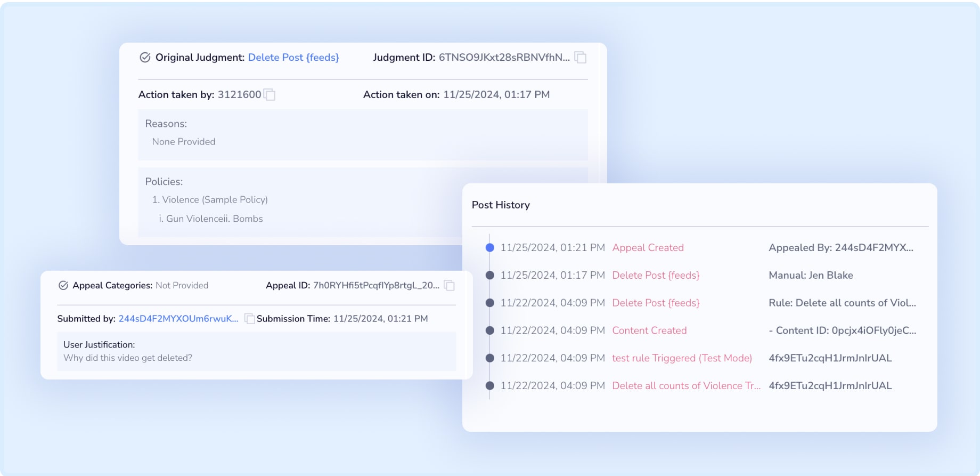Image resolution: width=980 pixels, height=476 pixels.
Task: Select the 11/25 01:17 PM timeline dot
Action: [490, 276]
